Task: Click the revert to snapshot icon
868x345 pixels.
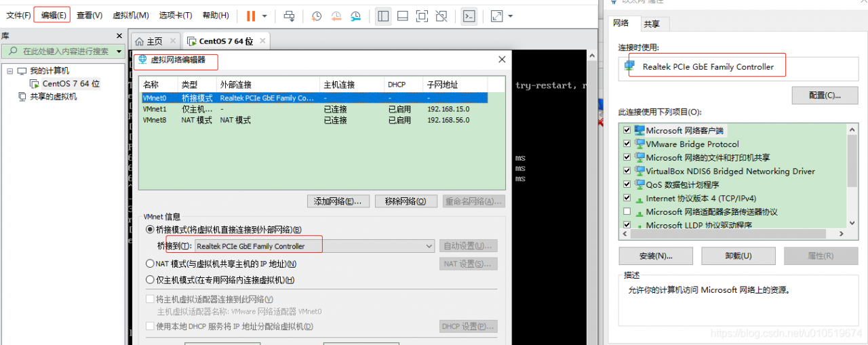Action: (336, 16)
